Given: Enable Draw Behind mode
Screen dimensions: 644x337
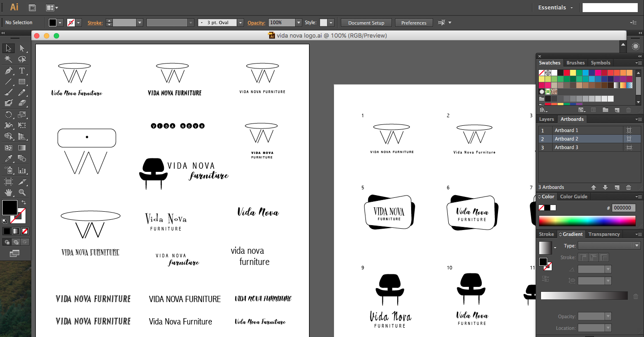Looking at the screenshot, I should (x=16, y=242).
